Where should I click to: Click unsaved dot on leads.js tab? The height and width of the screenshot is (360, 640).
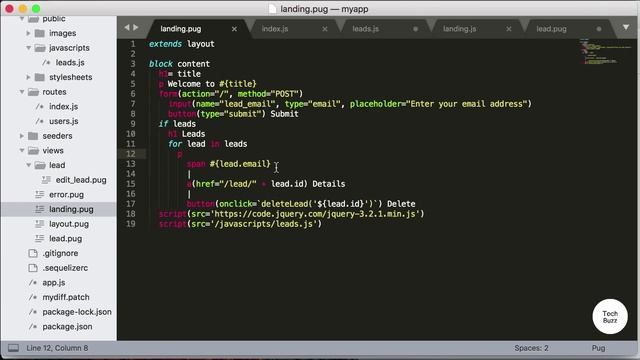(416, 29)
